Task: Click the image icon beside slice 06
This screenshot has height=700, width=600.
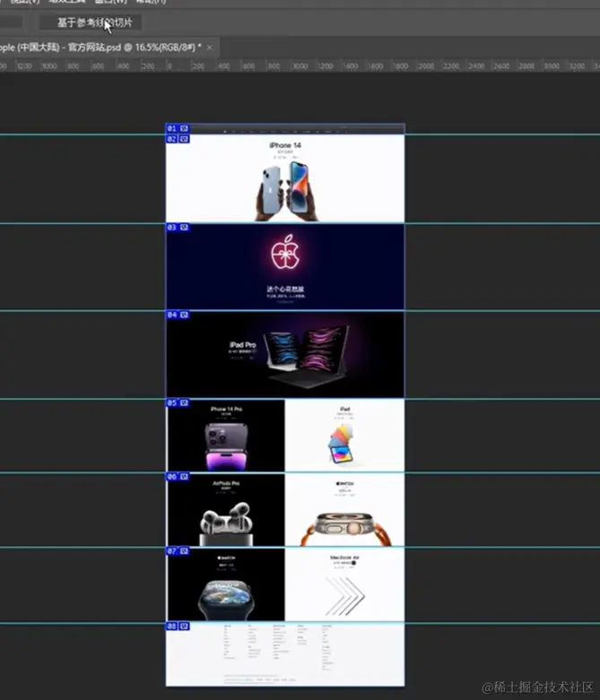Action: pos(184,477)
